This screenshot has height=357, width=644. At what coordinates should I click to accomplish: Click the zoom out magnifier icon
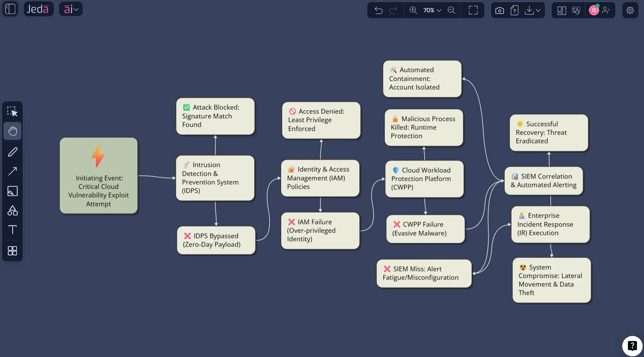452,10
